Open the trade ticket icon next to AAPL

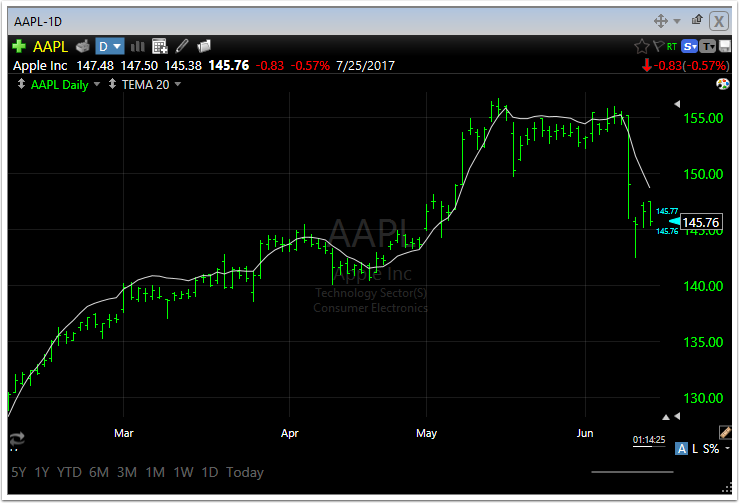pyautogui.click(x=83, y=46)
